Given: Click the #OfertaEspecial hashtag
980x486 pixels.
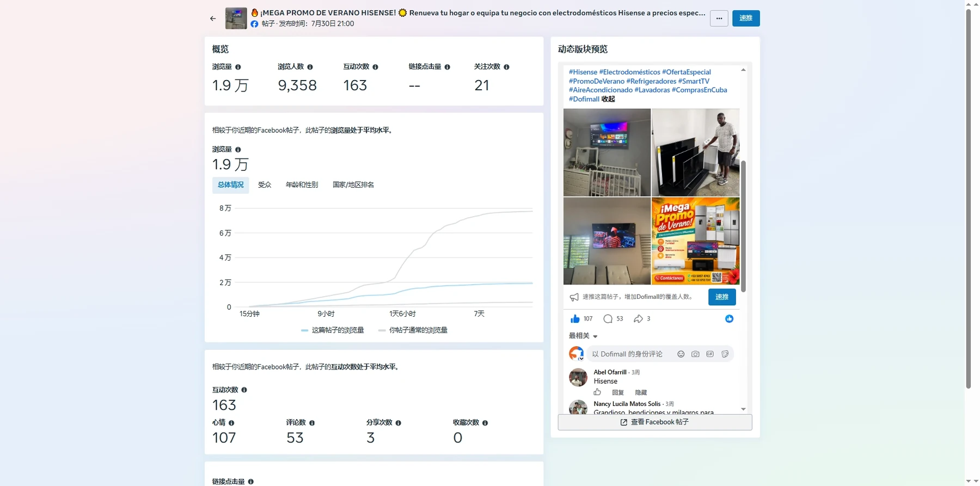Looking at the screenshot, I should [686, 72].
